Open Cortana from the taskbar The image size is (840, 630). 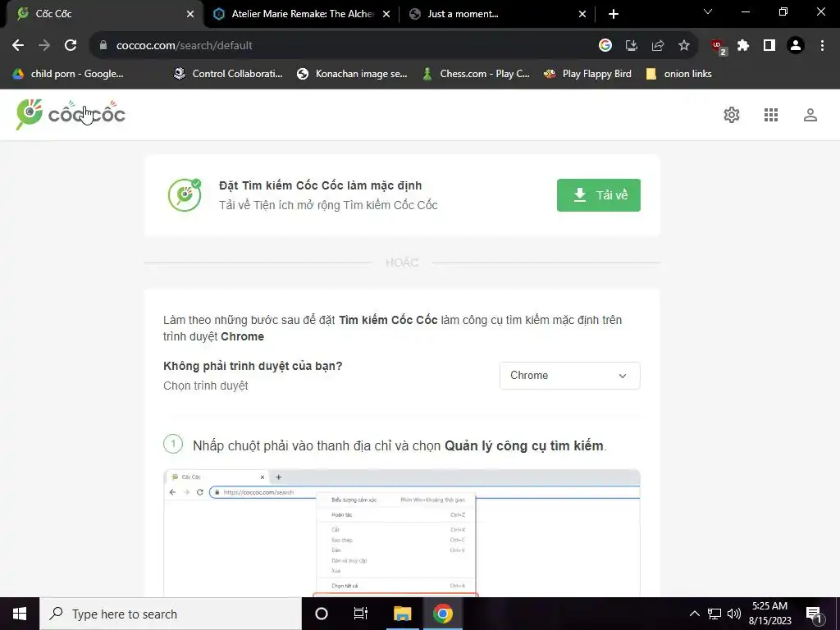[x=322, y=614]
